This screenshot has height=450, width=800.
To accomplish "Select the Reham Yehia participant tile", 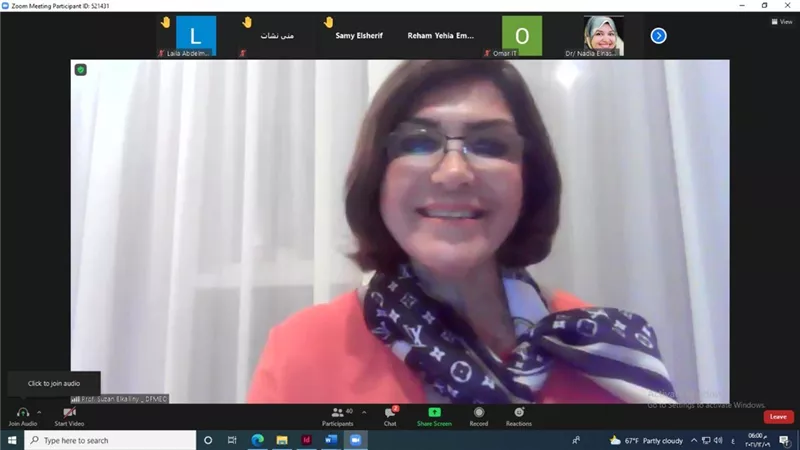I will tap(440, 36).
